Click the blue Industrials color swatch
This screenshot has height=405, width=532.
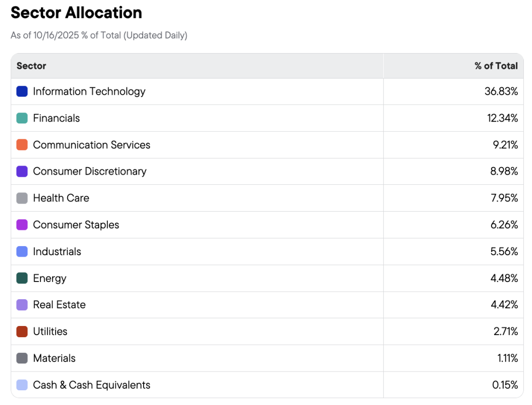pyautogui.click(x=22, y=252)
